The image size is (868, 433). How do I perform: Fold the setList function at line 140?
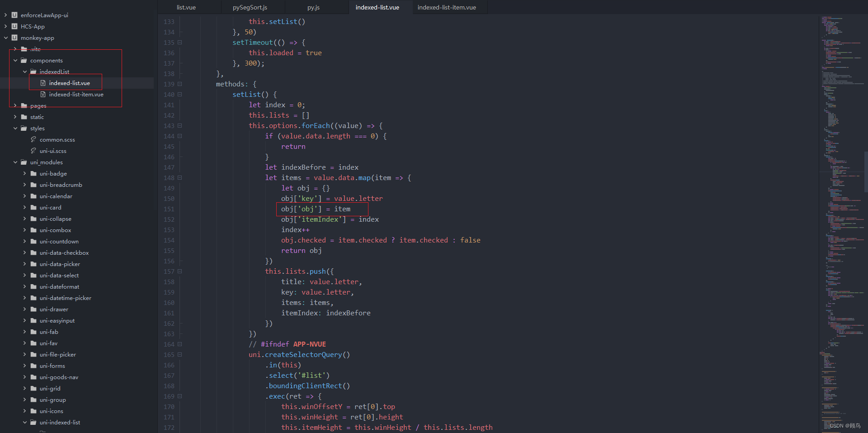point(179,94)
